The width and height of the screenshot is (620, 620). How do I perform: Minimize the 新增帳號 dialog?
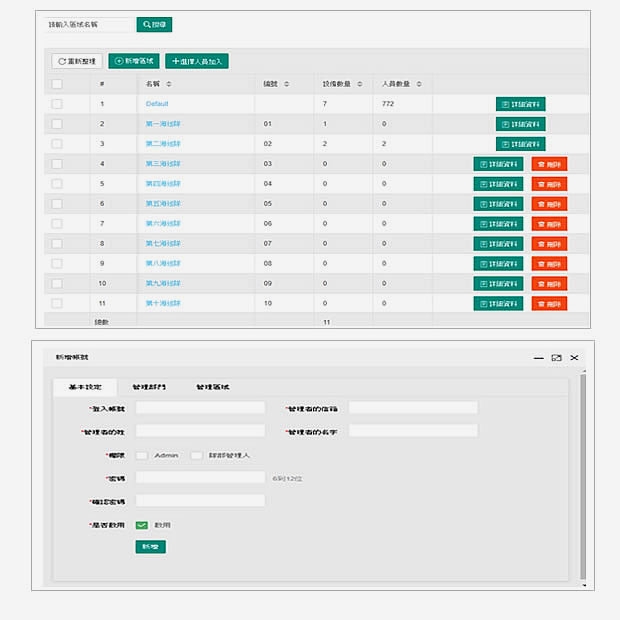(x=539, y=358)
